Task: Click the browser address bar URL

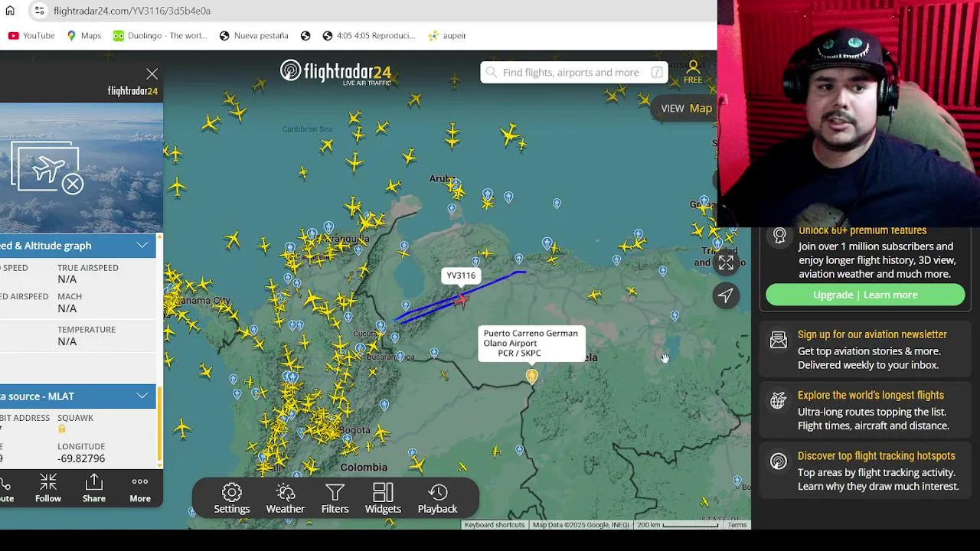Action: 132,11
